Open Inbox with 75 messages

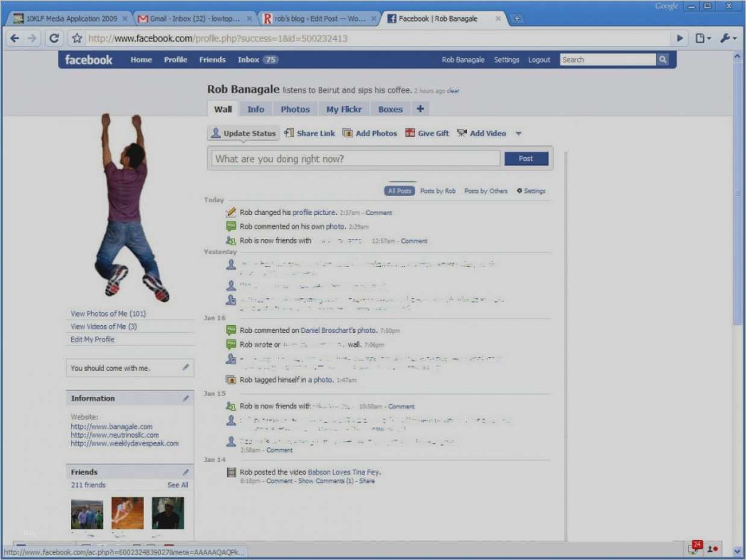pyautogui.click(x=258, y=60)
